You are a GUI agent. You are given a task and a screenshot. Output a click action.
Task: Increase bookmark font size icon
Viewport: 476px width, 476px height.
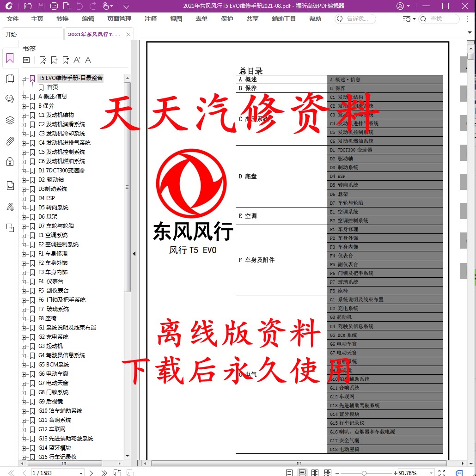77,60
